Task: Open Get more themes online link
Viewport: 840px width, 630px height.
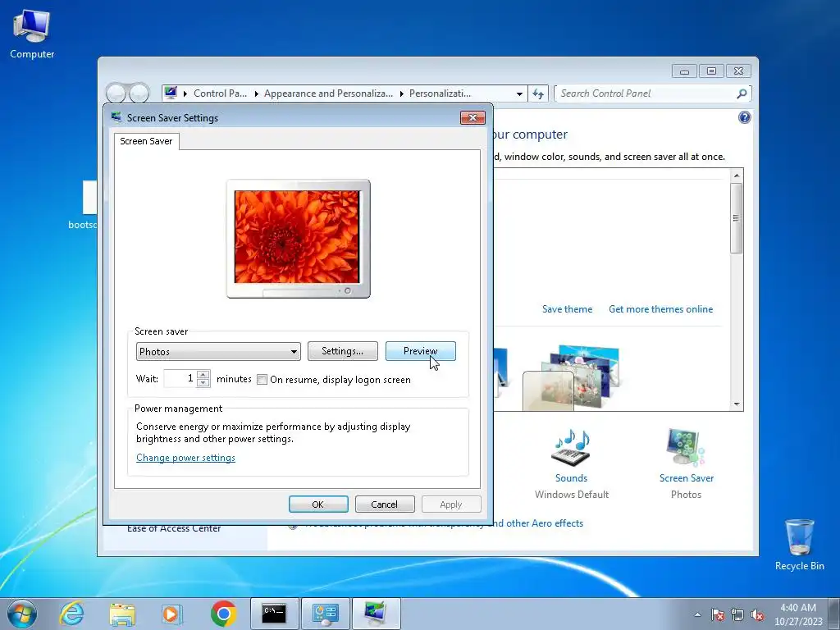Action: pyautogui.click(x=660, y=309)
